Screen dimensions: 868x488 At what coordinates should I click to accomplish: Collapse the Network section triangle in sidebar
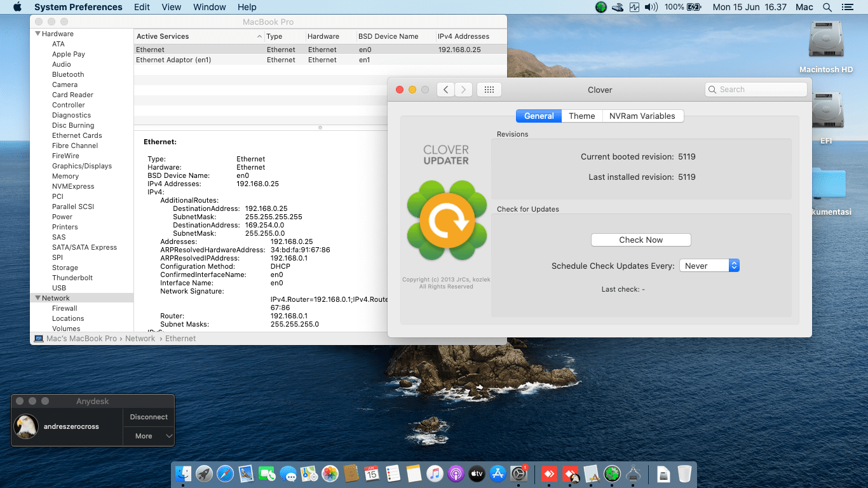point(37,298)
